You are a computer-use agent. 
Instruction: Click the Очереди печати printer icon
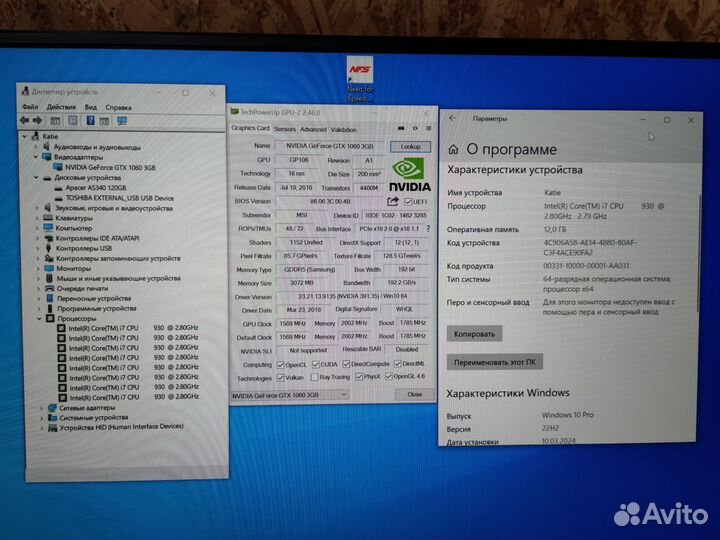[x=50, y=288]
